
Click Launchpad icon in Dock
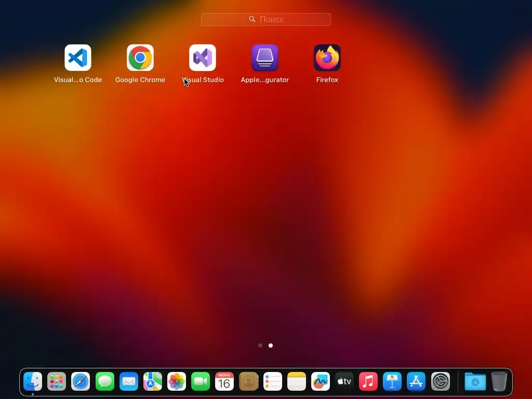(57, 381)
